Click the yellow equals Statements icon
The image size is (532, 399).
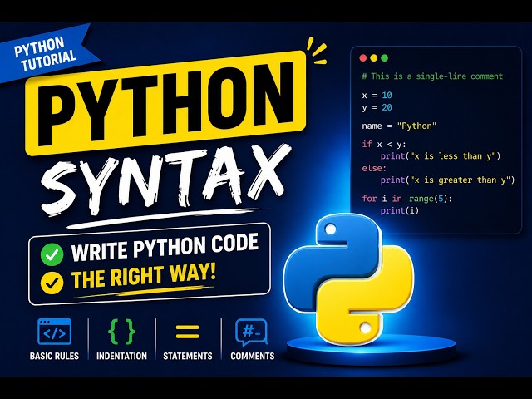187,332
